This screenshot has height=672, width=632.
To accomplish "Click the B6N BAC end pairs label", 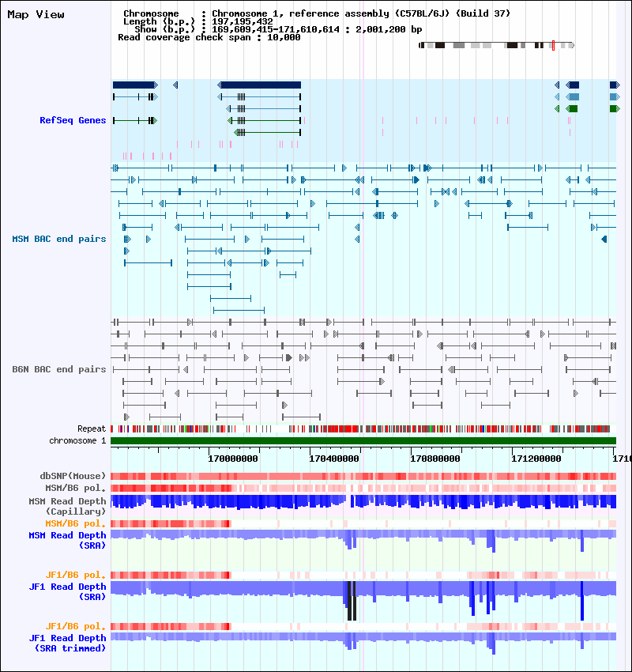I will (x=58, y=369).
